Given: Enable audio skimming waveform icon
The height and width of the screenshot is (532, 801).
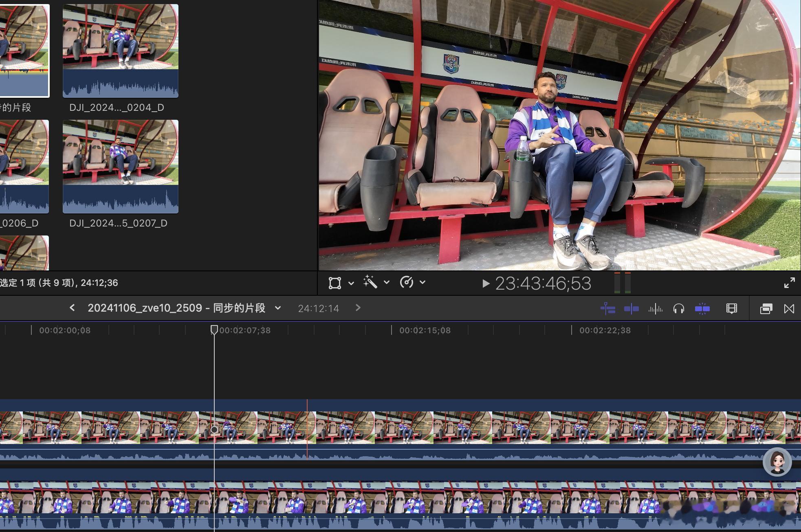Looking at the screenshot, I should click(655, 309).
